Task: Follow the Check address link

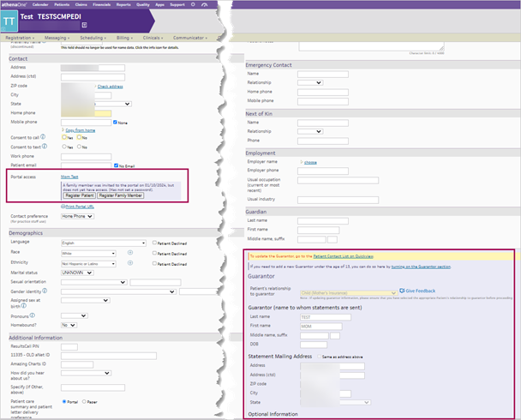Action: pos(110,87)
